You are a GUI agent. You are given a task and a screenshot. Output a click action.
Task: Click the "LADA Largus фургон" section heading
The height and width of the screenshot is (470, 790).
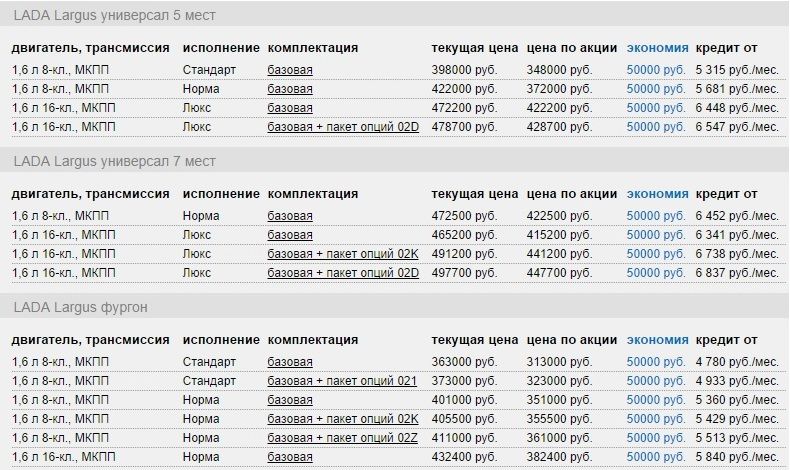(x=80, y=307)
